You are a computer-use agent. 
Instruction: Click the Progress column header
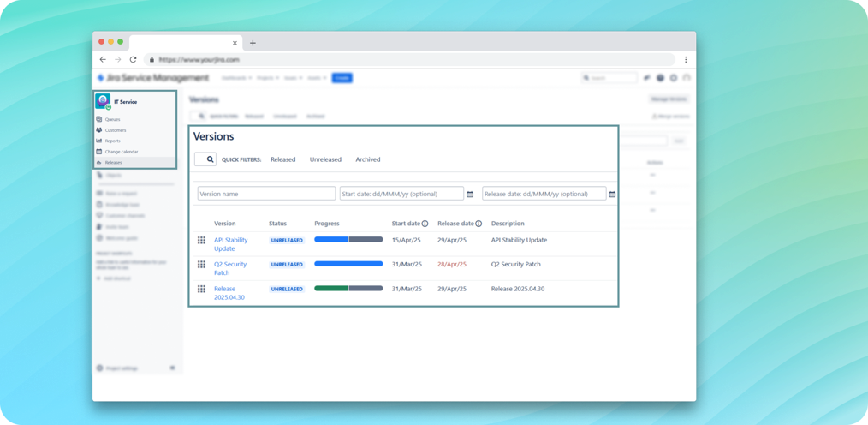coord(327,224)
